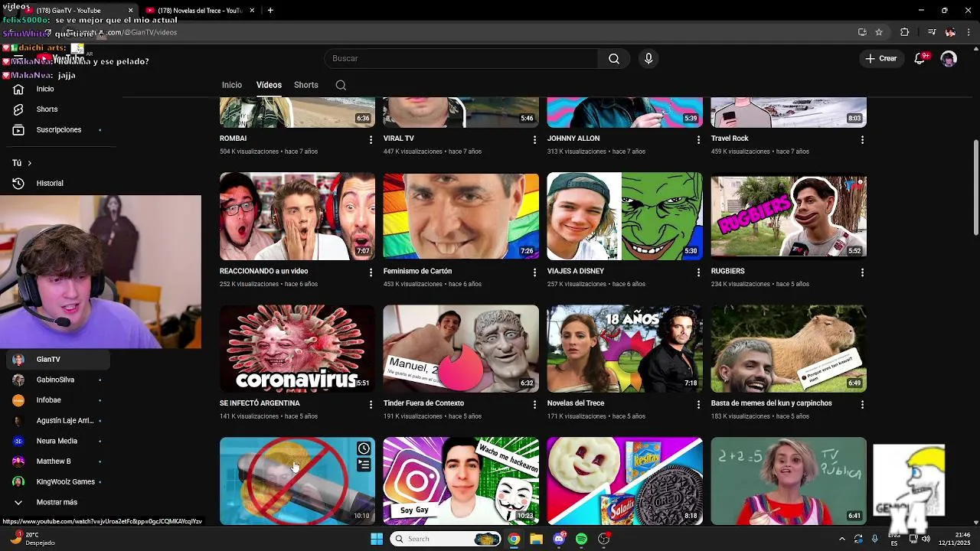Open Matthew B subscription channel
980x551 pixels.
click(x=58, y=461)
